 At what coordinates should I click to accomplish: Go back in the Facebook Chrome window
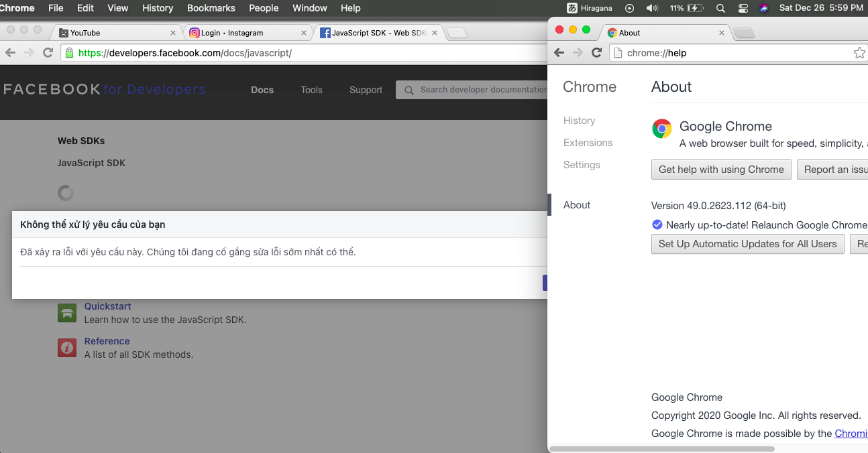click(10, 53)
